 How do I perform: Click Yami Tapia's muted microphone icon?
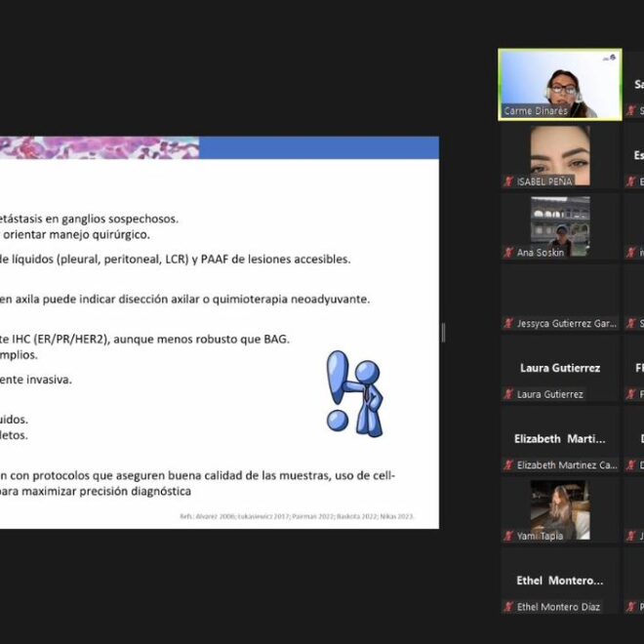click(508, 536)
